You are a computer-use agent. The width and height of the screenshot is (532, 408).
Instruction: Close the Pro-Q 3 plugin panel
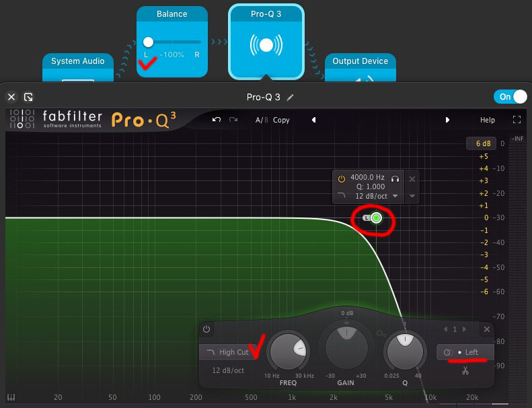pos(11,97)
